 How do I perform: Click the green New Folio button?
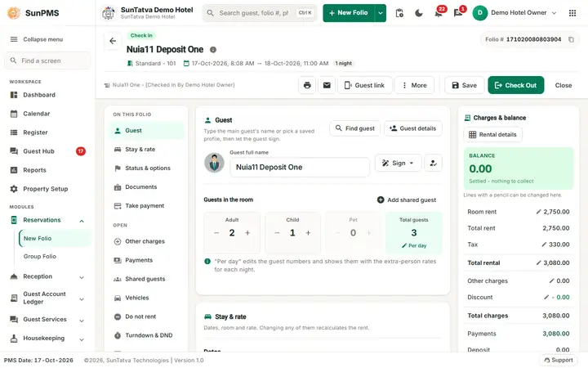click(x=349, y=13)
